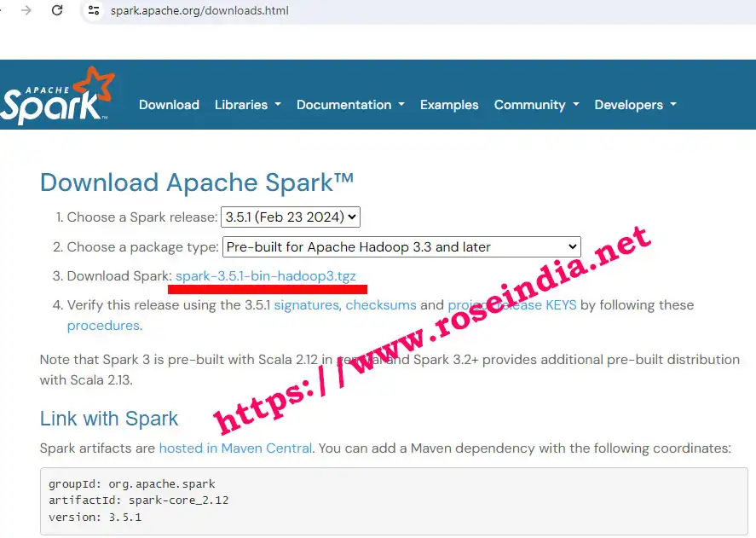Expand the Community menu
The image size is (756, 538).
point(536,105)
